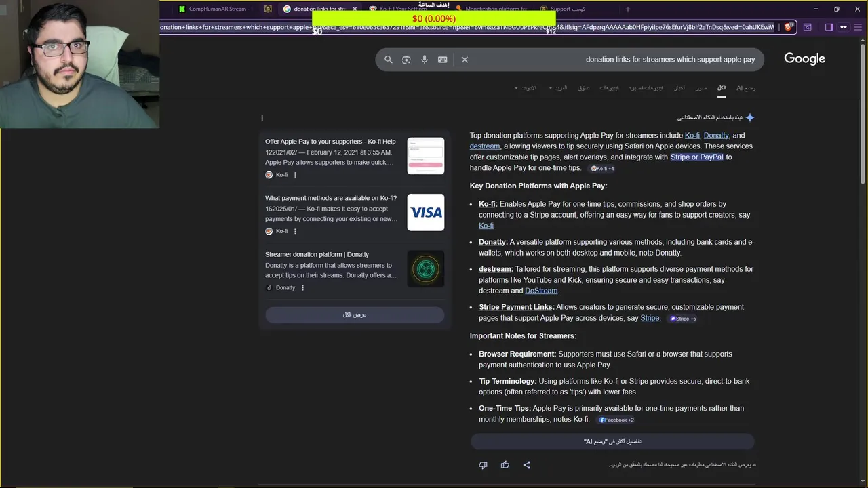This screenshot has width=868, height=488.
Task: Click the 'Key Donation Platforms with Apple Pay:' heading
Action: click(538, 186)
